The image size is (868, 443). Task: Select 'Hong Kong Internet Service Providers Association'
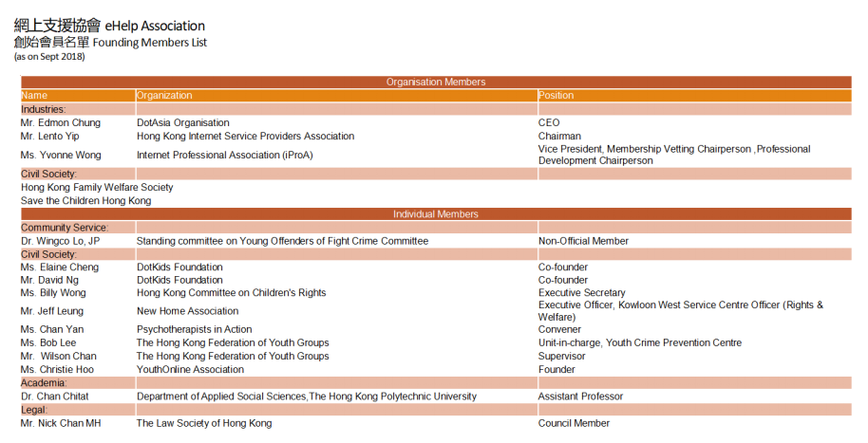[x=245, y=136]
